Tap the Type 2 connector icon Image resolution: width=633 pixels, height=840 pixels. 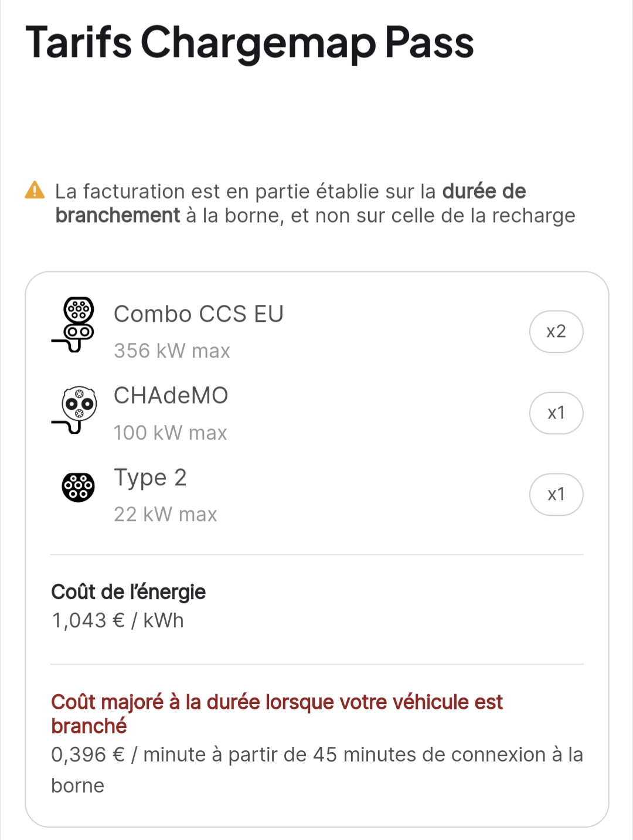(78, 487)
